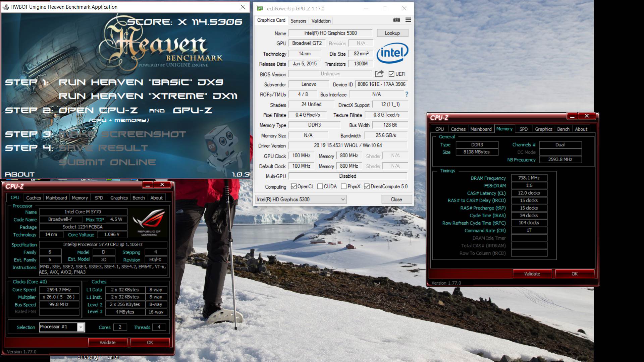Click the Lookup button in GPU-Z
Screen dimensions: 644x362
coord(392,33)
